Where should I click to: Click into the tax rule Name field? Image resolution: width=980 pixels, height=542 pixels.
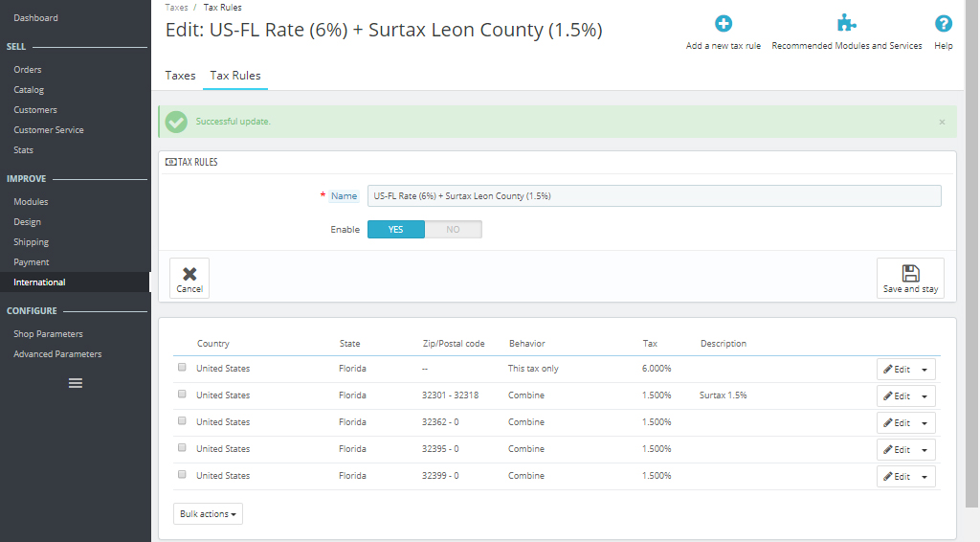[x=654, y=196]
